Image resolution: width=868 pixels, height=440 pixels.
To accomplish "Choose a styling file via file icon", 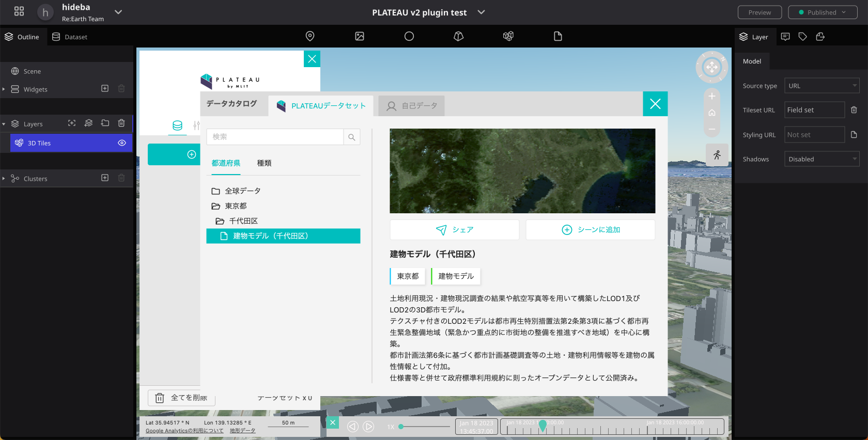I will coord(854,135).
